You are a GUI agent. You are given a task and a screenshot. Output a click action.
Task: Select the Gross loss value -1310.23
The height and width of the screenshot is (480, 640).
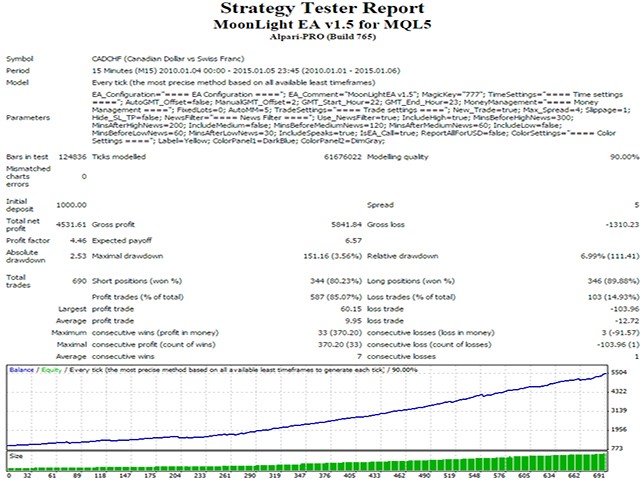pos(622,224)
